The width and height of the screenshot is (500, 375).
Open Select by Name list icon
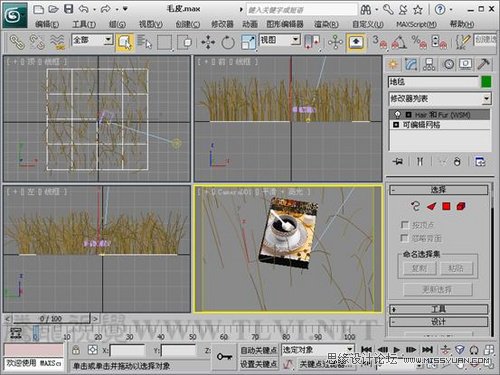[x=144, y=42]
